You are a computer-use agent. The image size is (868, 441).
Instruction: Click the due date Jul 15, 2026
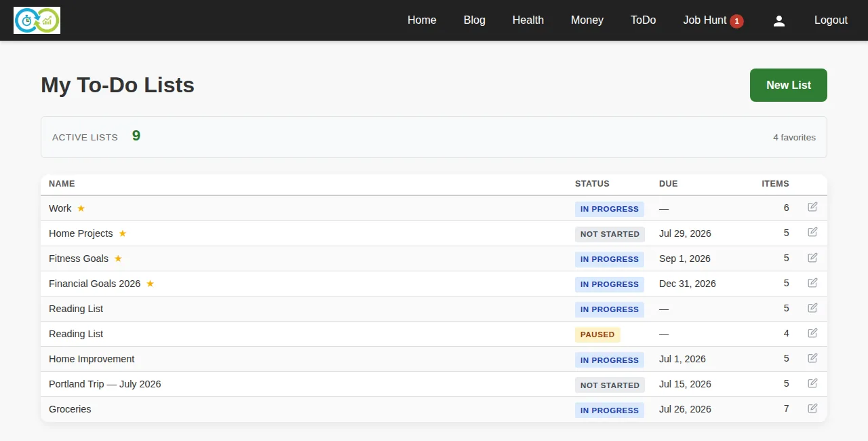coord(685,384)
